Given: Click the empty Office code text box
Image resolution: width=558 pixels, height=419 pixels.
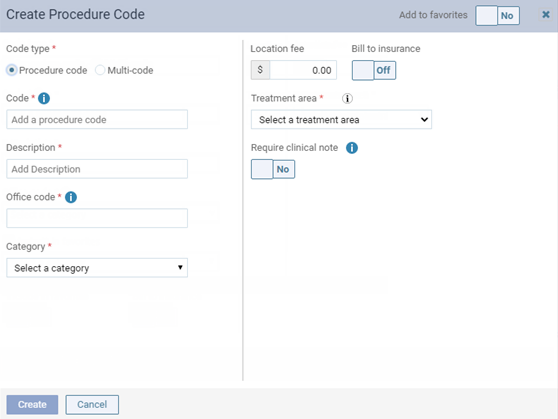Looking at the screenshot, I should click(97, 218).
